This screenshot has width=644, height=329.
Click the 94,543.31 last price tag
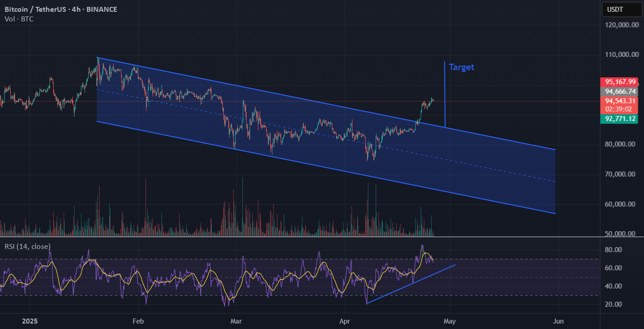point(619,101)
